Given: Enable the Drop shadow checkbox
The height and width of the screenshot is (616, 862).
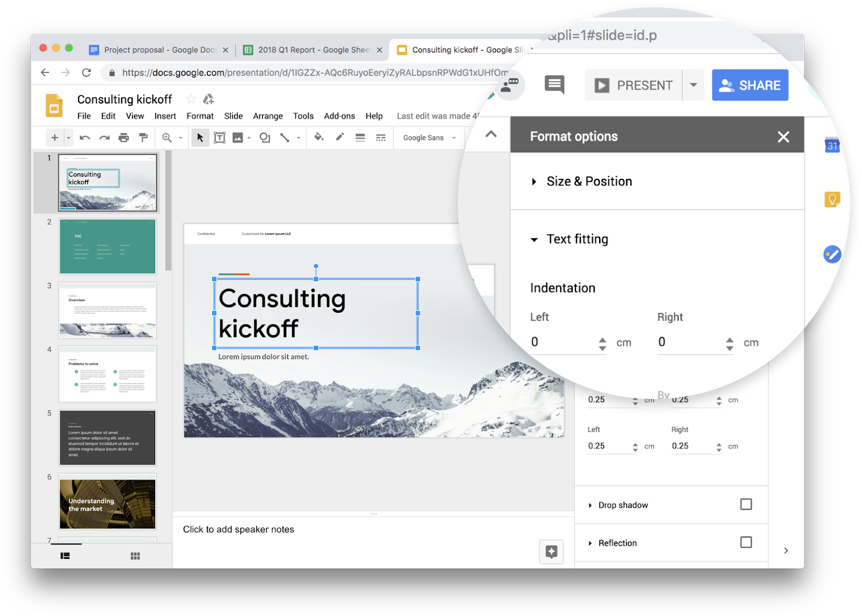Looking at the screenshot, I should click(x=746, y=504).
